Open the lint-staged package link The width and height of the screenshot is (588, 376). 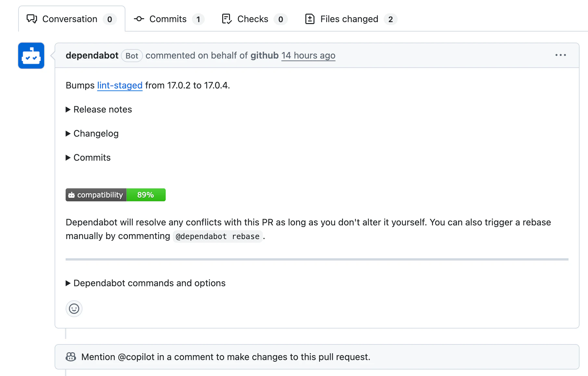coord(120,85)
